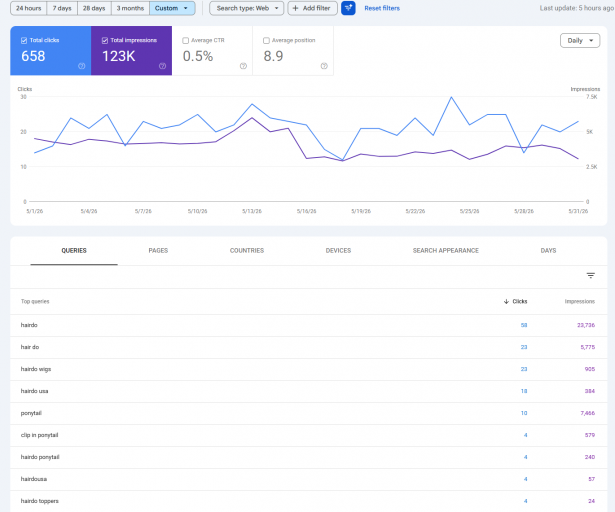The height and width of the screenshot is (512, 615).
Task: Open help icon on Total impressions card
Action: (x=162, y=66)
